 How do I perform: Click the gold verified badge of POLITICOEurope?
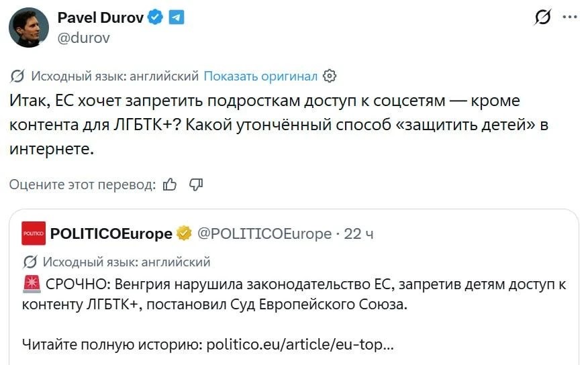pyautogui.click(x=184, y=233)
